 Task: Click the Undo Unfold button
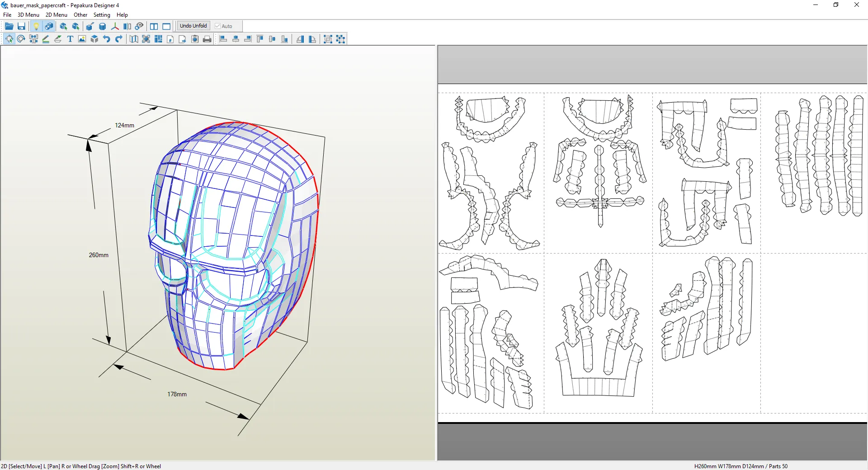(x=193, y=26)
